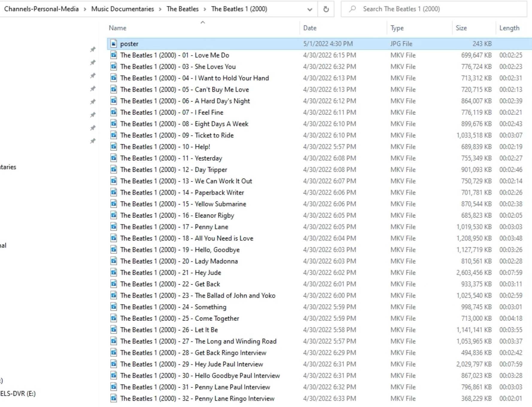Sort by the Size column header

point(461,28)
